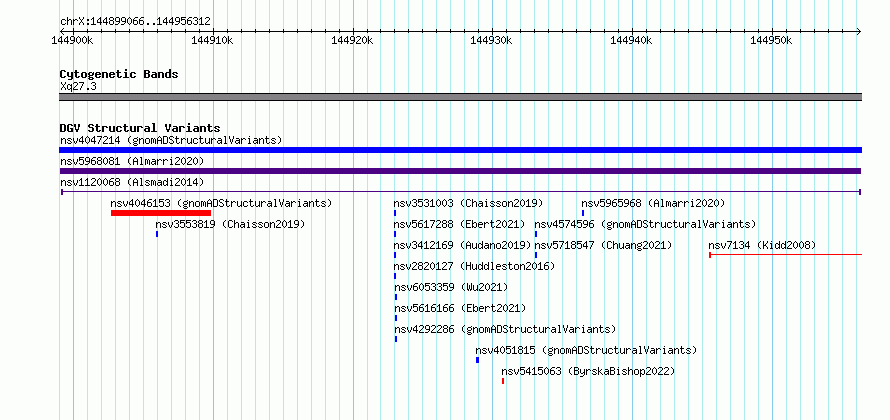890x420 pixels.
Task: Open the nsv4047214 (gnomADStructuralVariants) label
Action: [x=171, y=140]
